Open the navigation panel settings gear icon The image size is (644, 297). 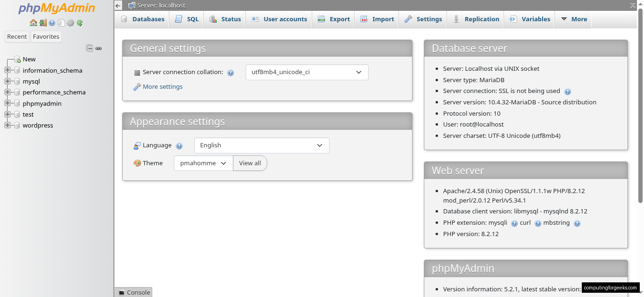click(71, 23)
